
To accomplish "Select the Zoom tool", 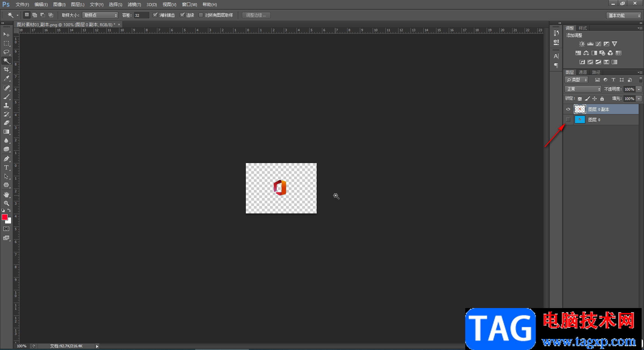I will pos(6,203).
